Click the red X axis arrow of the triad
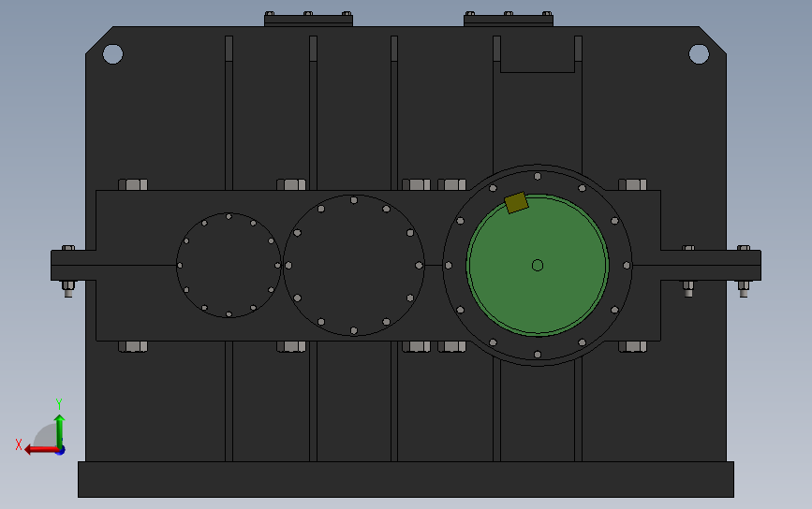The image size is (812, 509). [x=40, y=449]
